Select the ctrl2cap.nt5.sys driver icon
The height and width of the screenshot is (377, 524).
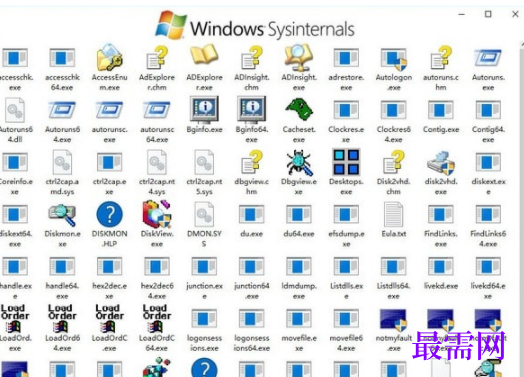click(204, 162)
